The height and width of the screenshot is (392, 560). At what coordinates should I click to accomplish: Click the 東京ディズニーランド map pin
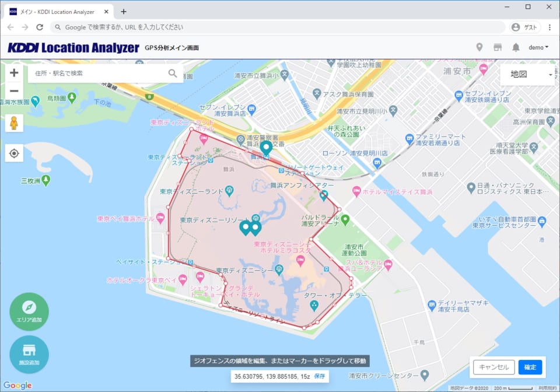coord(229,191)
